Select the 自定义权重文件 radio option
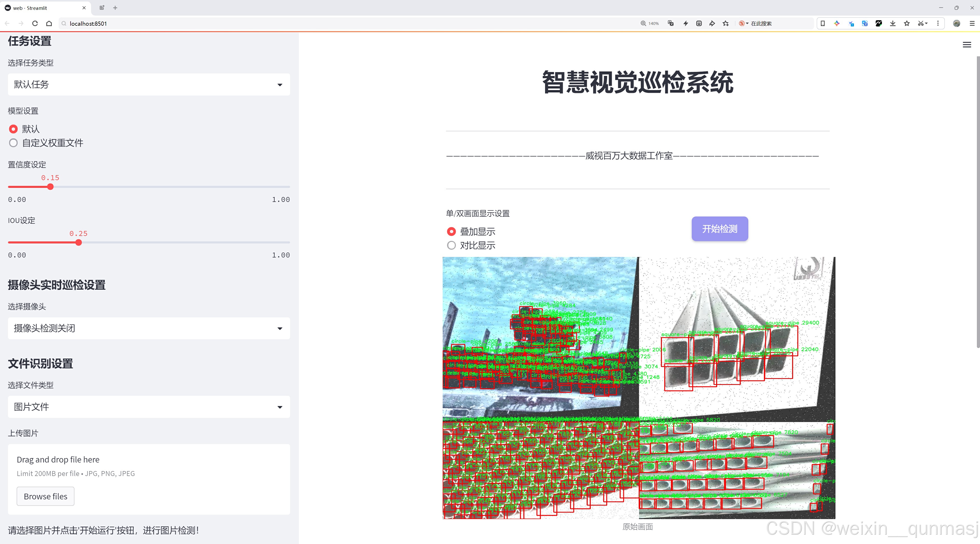Viewport: 980px width, 544px height. [x=14, y=143]
